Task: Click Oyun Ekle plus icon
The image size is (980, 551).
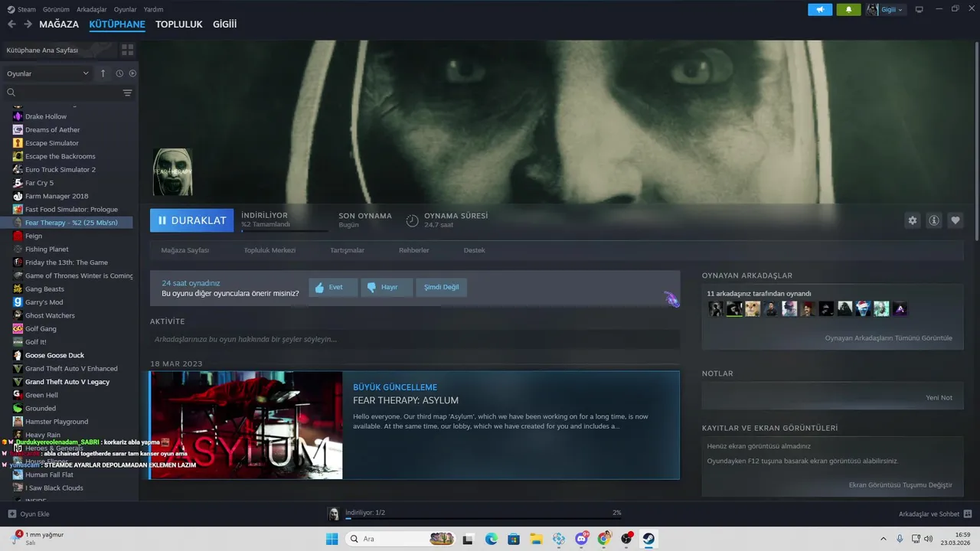Action: tap(11, 514)
